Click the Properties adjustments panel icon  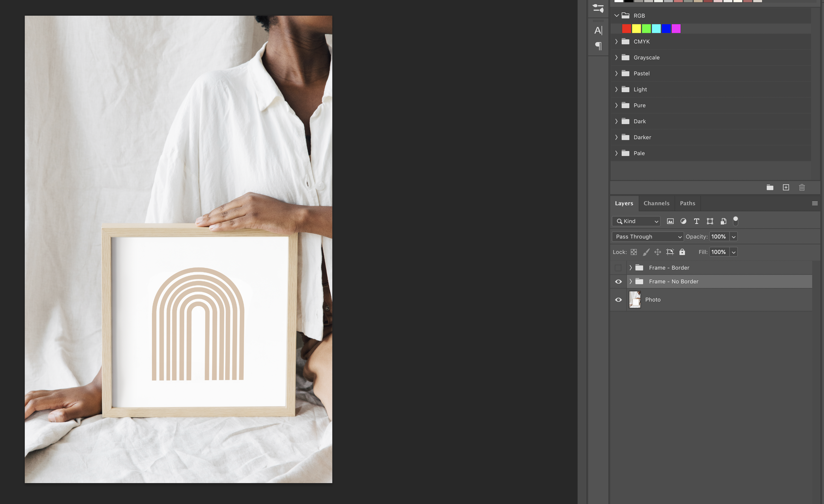pos(598,8)
